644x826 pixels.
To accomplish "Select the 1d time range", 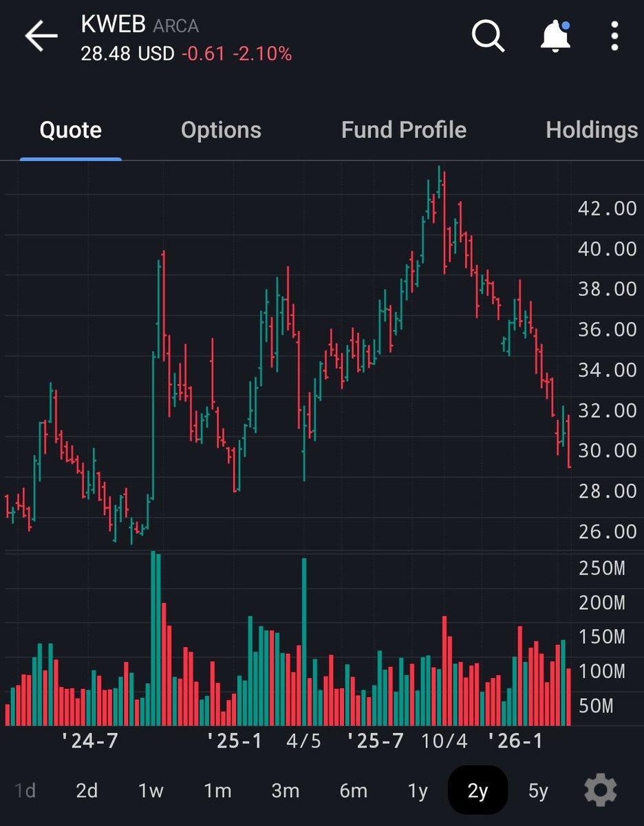I will pos(25,791).
